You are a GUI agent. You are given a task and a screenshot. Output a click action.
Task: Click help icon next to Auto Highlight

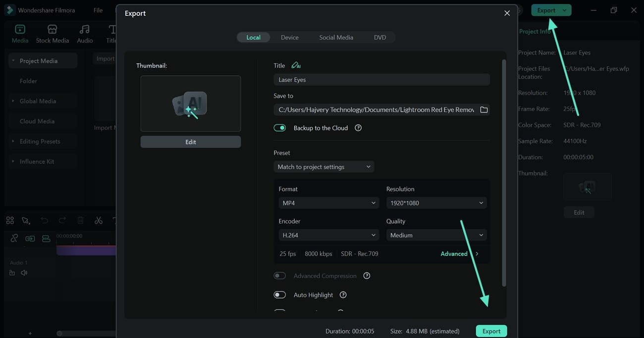click(343, 295)
